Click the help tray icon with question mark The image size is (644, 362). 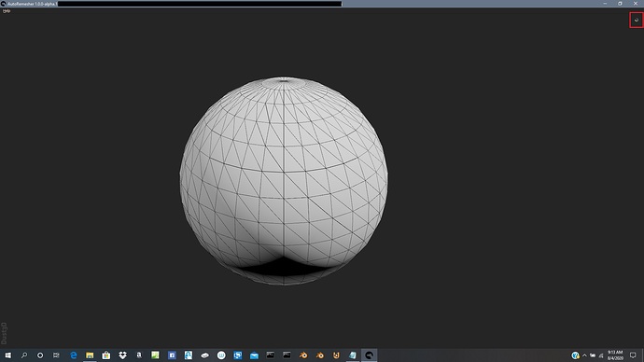576,355
